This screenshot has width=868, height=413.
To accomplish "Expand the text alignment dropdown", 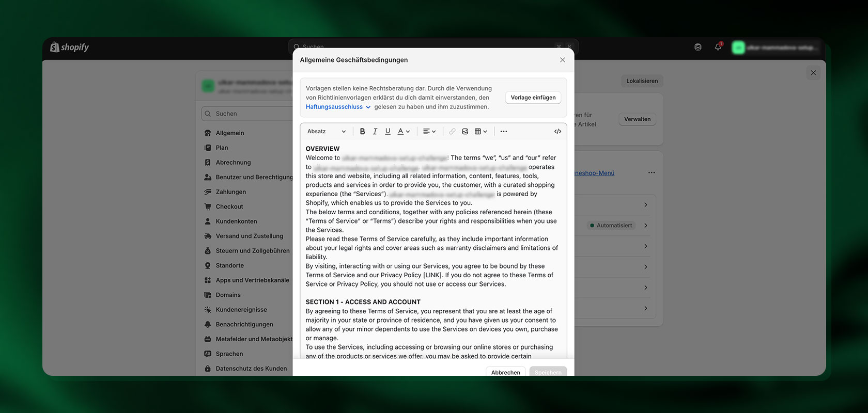I will click(x=429, y=132).
